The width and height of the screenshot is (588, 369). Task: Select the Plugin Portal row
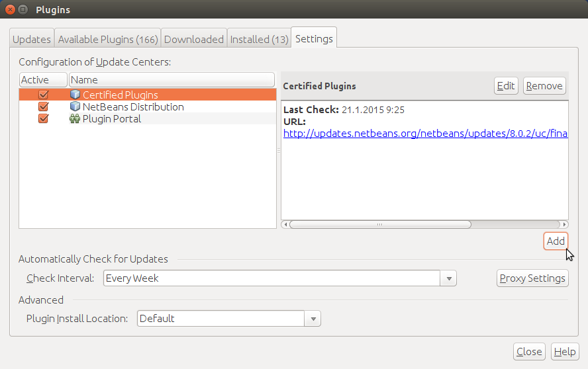[148, 118]
